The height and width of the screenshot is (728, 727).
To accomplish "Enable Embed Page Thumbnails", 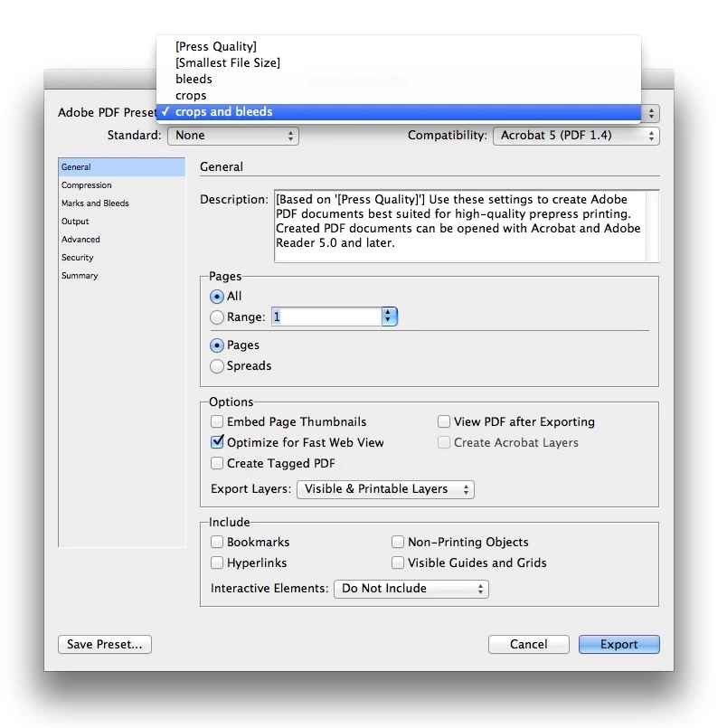I will click(x=217, y=421).
